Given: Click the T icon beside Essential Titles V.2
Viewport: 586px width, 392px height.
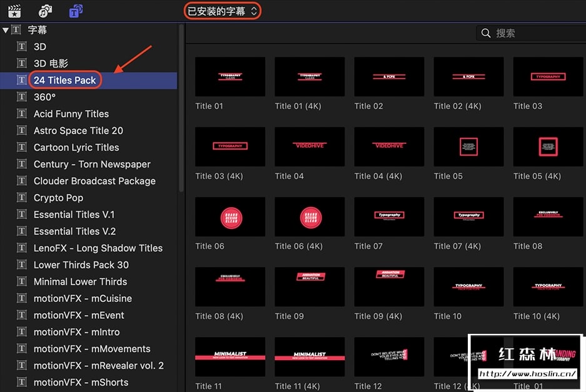Looking at the screenshot, I should coord(22,231).
